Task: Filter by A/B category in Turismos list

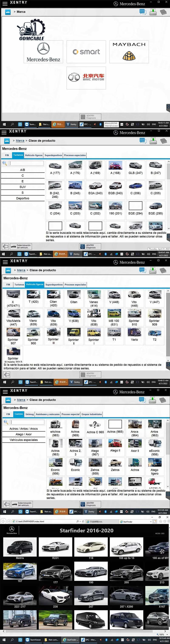Action: pyautogui.click(x=23, y=170)
